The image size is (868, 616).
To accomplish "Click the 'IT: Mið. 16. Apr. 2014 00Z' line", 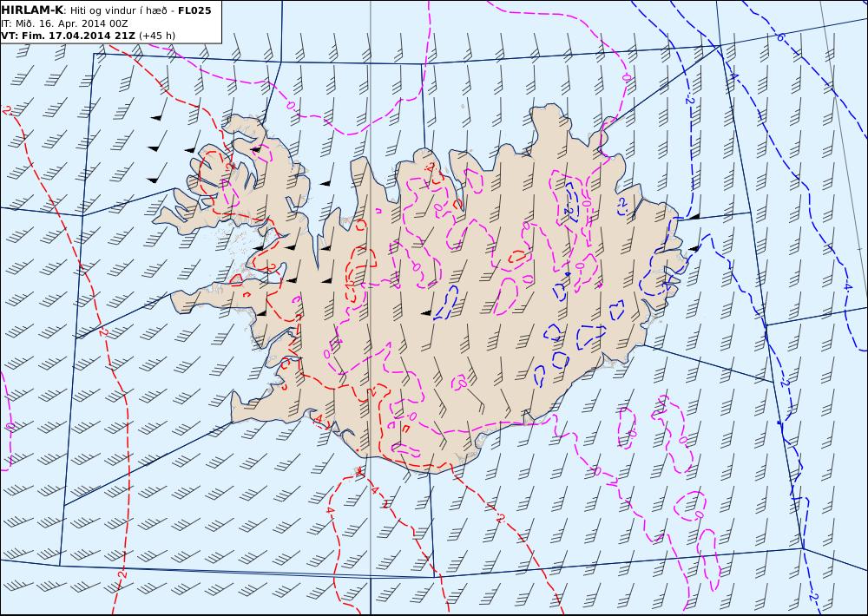I will click(x=65, y=23).
